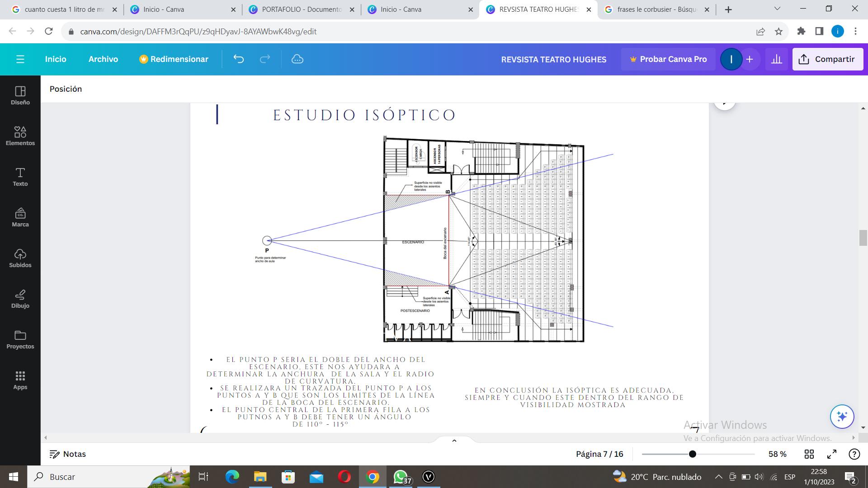Image resolution: width=868 pixels, height=488 pixels.
Task: Open File Explorer from taskbar
Action: pyautogui.click(x=260, y=477)
